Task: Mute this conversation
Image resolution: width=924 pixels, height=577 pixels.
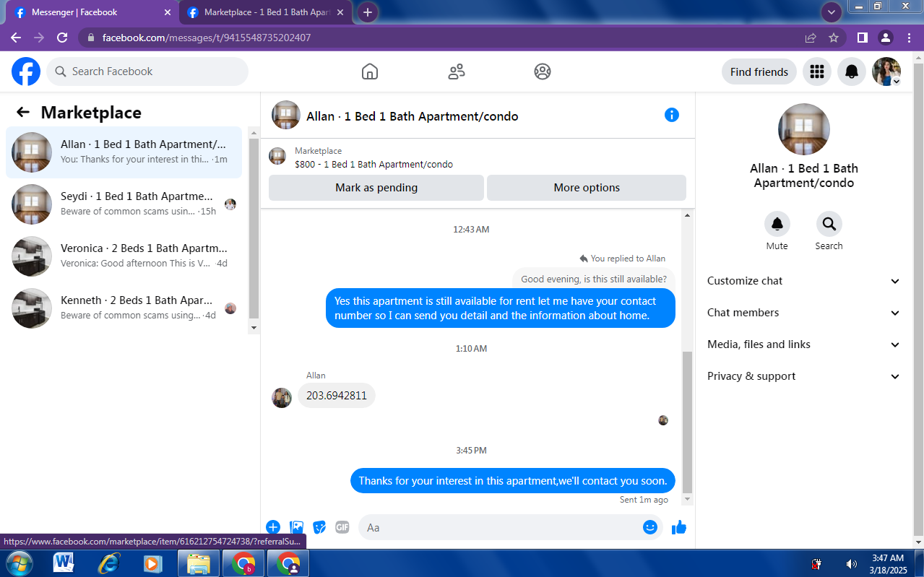Action: click(777, 224)
